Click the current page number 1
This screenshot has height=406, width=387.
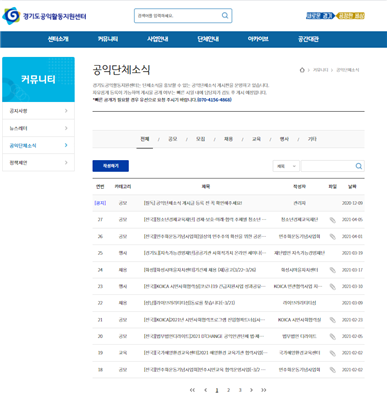[217, 390]
